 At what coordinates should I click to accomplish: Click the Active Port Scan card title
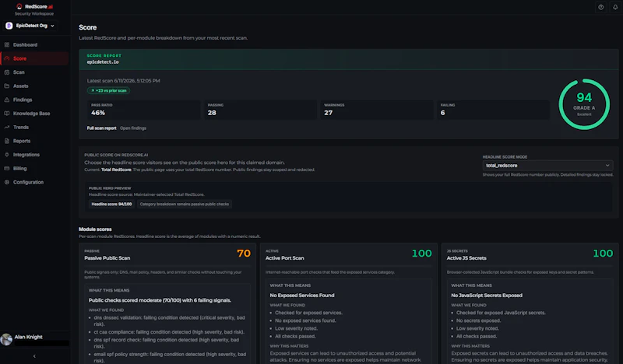click(285, 258)
